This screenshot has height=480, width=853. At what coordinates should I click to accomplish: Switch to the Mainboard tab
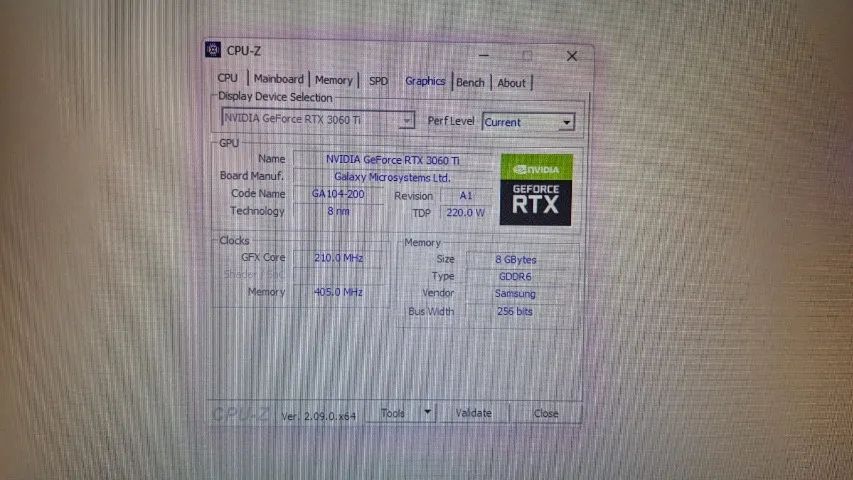click(x=279, y=79)
